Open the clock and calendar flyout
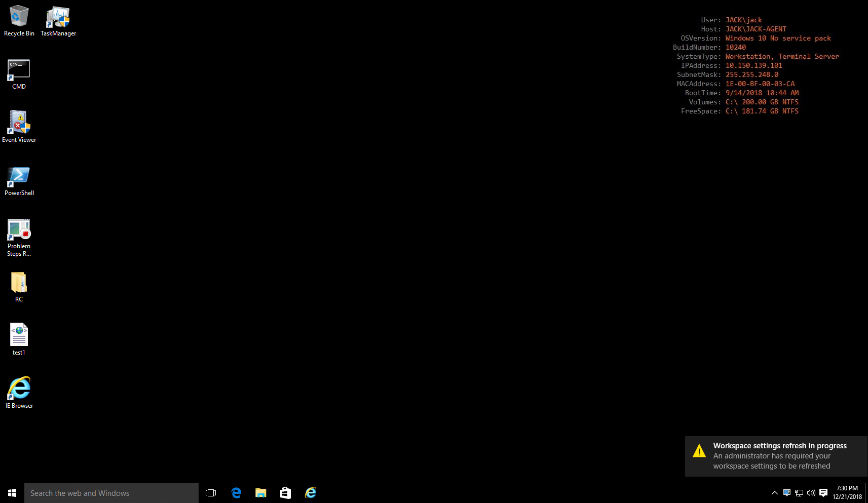The height and width of the screenshot is (503, 868). [848, 492]
